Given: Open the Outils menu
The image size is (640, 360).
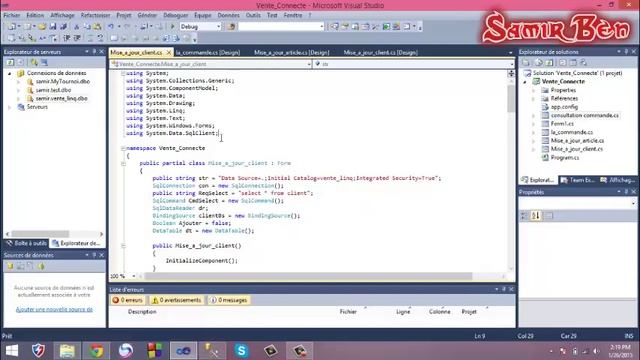Looking at the screenshot, I should click(253, 15).
